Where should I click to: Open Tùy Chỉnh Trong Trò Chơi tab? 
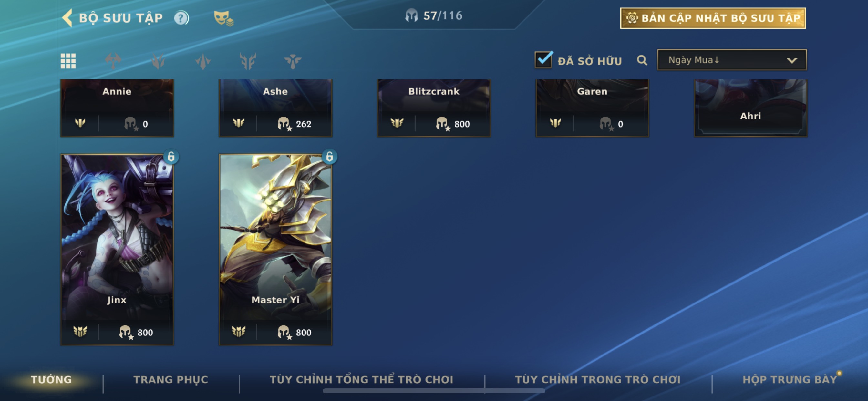[598, 379]
